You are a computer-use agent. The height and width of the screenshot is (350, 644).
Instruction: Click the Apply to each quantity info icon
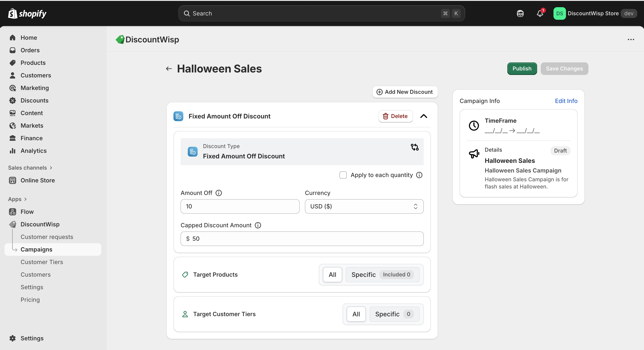[x=419, y=175]
